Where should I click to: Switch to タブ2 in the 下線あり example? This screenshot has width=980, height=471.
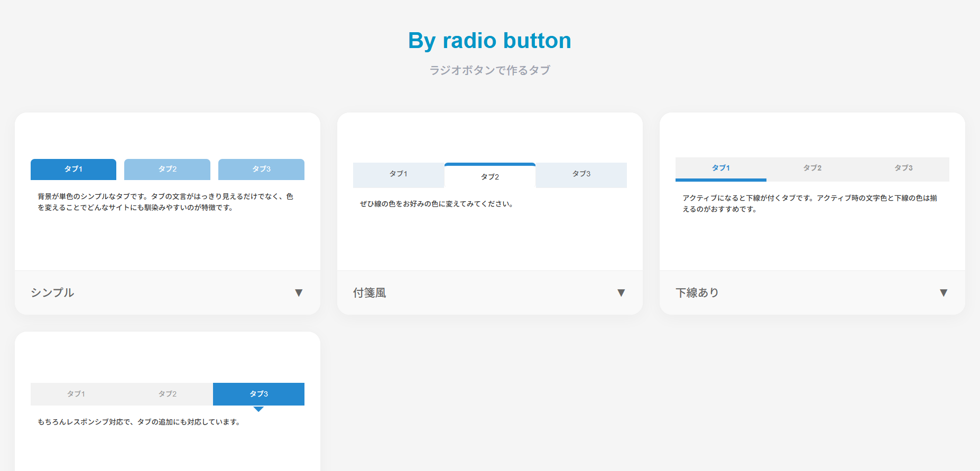point(811,167)
